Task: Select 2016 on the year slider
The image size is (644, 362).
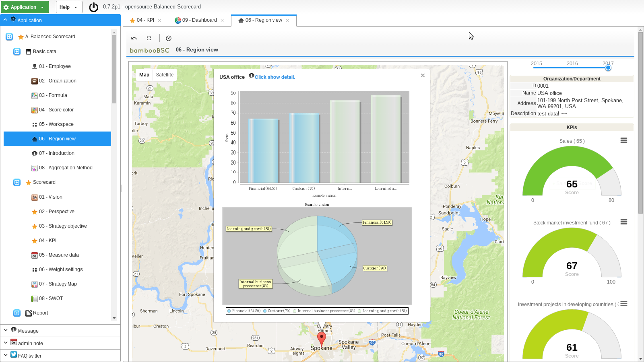Action: pos(572,64)
